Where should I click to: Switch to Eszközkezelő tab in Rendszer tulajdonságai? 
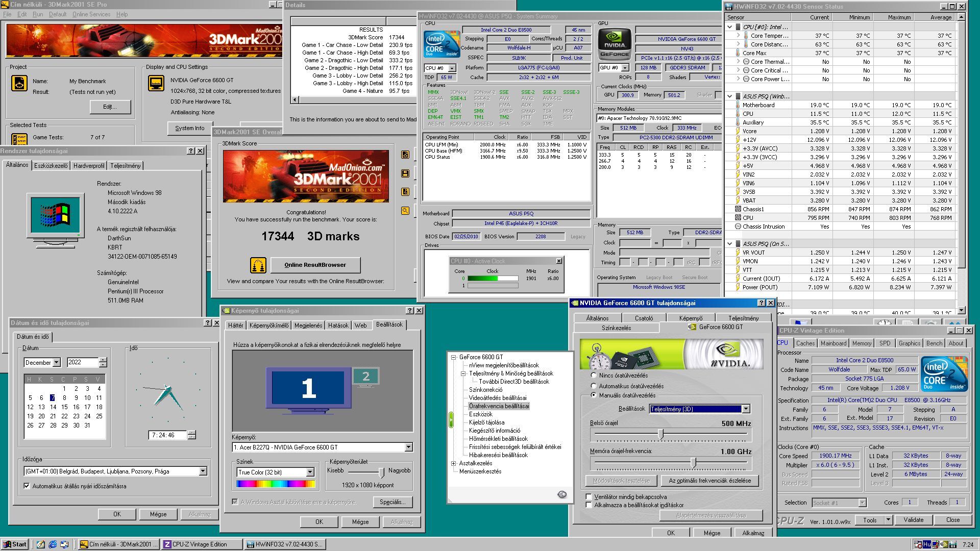click(x=51, y=165)
